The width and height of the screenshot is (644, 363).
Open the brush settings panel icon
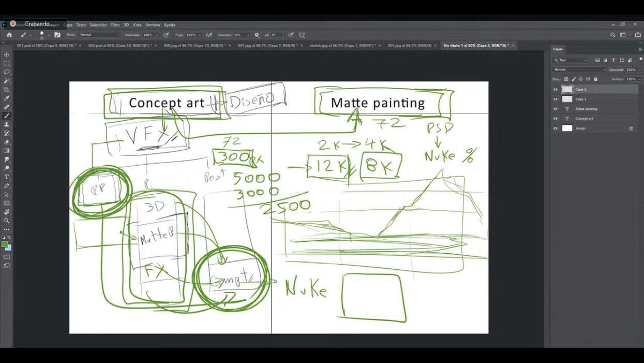57,35
